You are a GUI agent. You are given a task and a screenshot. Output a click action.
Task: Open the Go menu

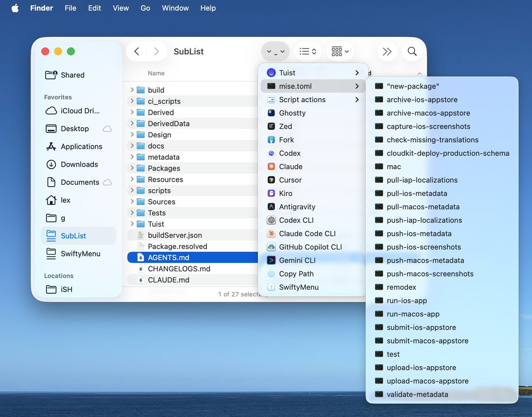(145, 8)
